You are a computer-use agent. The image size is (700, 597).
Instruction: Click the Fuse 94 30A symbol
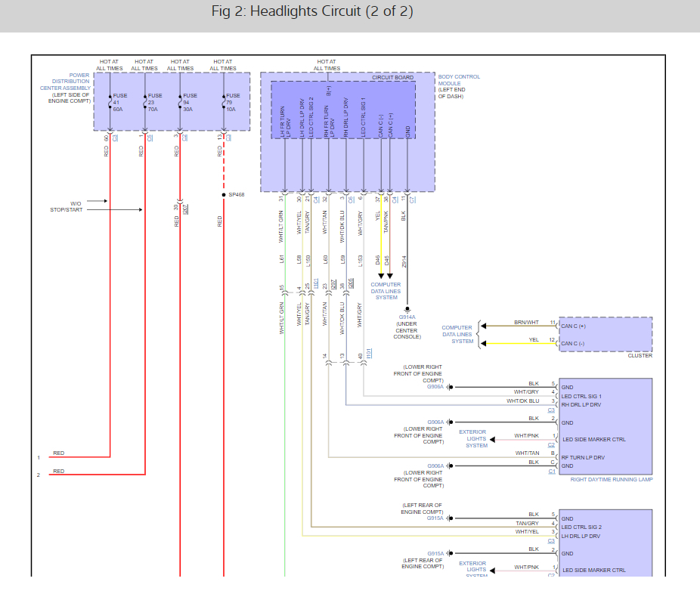coord(180,102)
